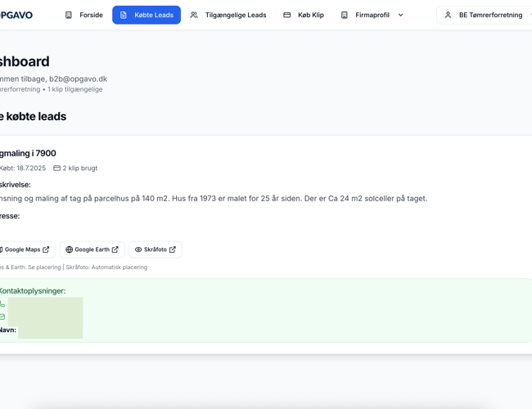The image size is (532, 409).
Task: Click the document icon in Købte Leads
Action: click(x=124, y=15)
